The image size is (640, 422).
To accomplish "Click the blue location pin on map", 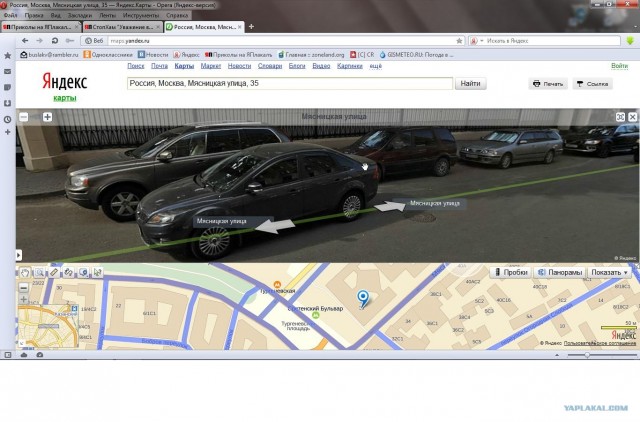I will pos(363,298).
